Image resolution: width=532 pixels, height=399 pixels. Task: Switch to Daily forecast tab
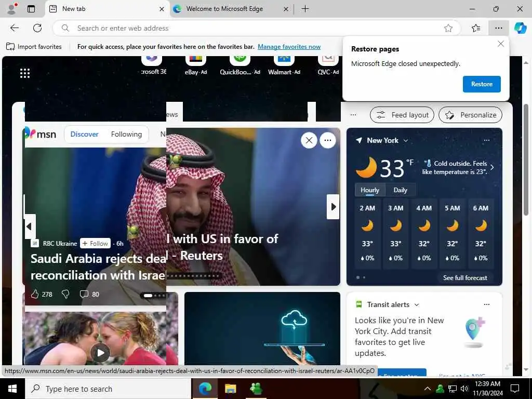point(400,190)
